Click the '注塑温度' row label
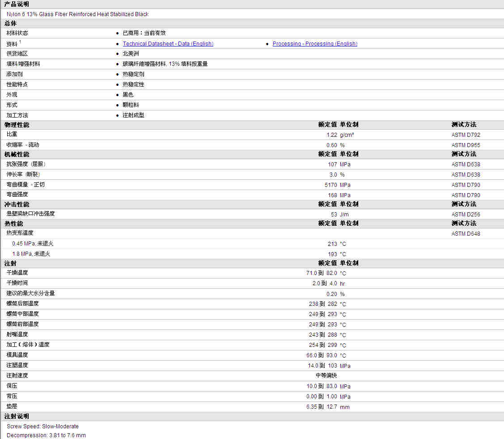Viewport: 504px width, 439px height. pyautogui.click(x=17, y=365)
